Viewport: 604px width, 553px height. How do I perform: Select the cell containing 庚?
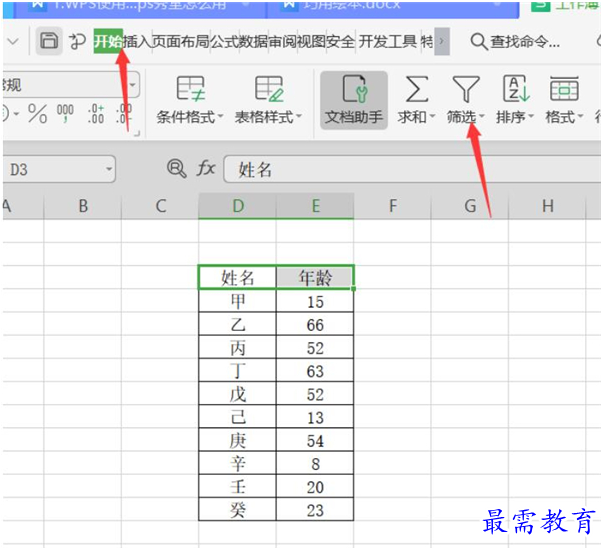tap(238, 440)
